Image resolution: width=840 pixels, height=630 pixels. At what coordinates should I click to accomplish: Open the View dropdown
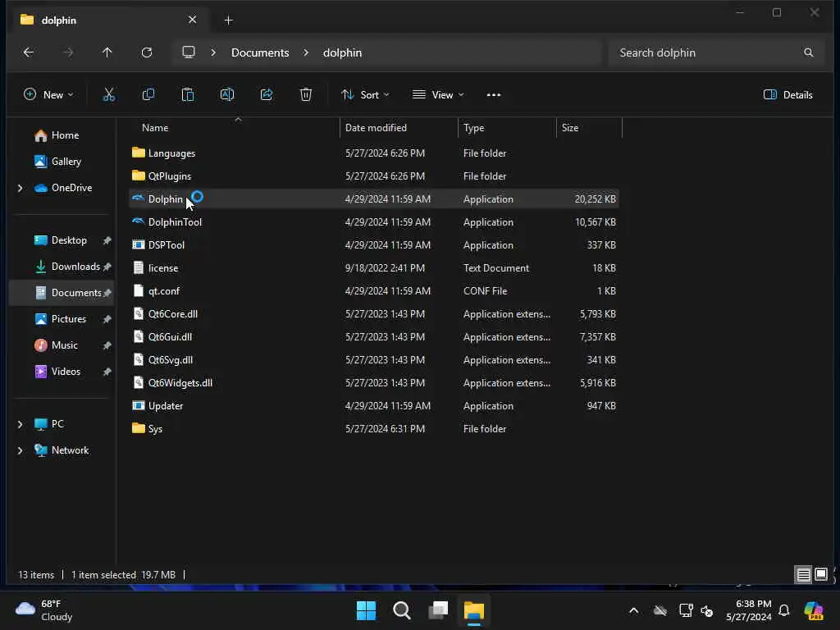438,95
